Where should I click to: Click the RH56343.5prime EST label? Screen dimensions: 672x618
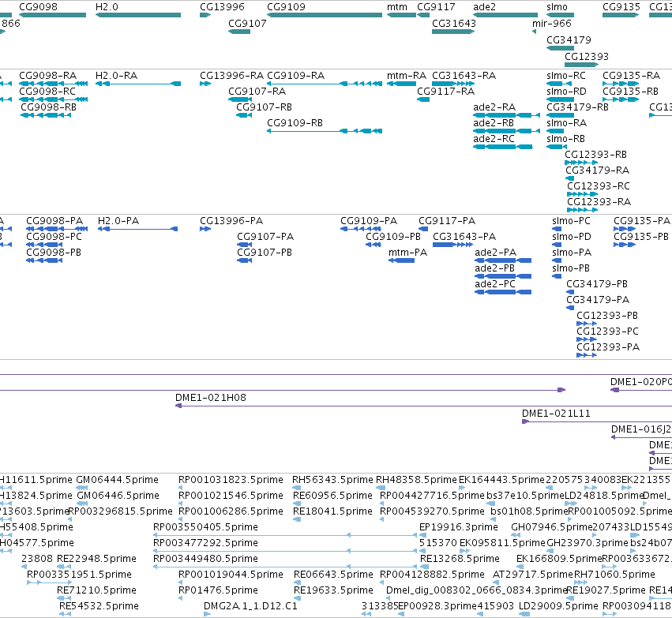pos(332,480)
